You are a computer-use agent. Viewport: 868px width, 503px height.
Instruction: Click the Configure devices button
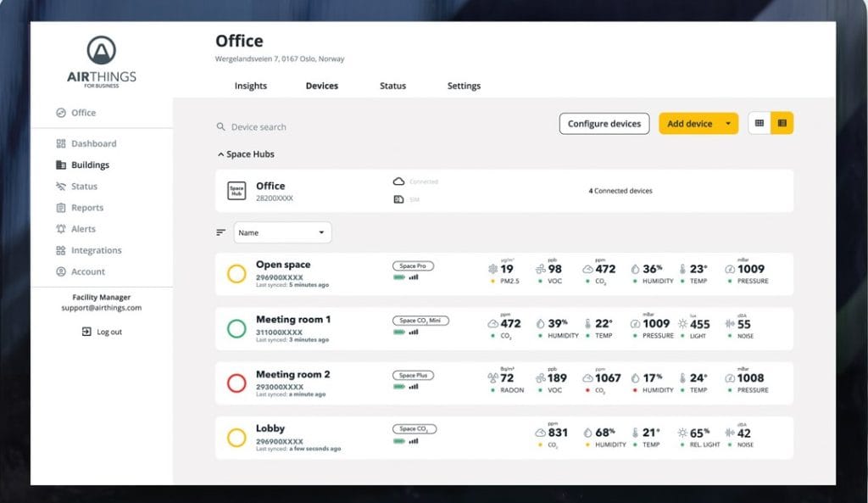[x=604, y=124]
